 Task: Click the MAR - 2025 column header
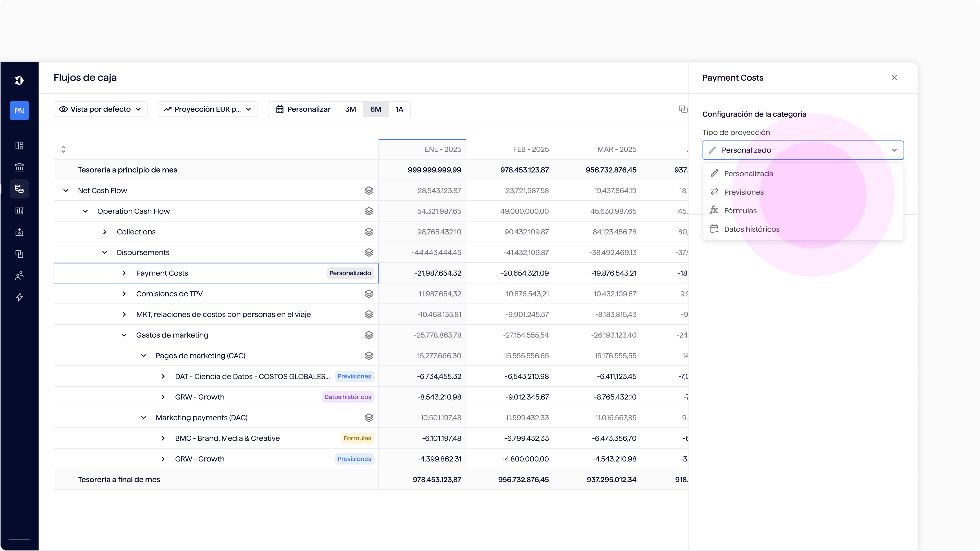coord(617,149)
